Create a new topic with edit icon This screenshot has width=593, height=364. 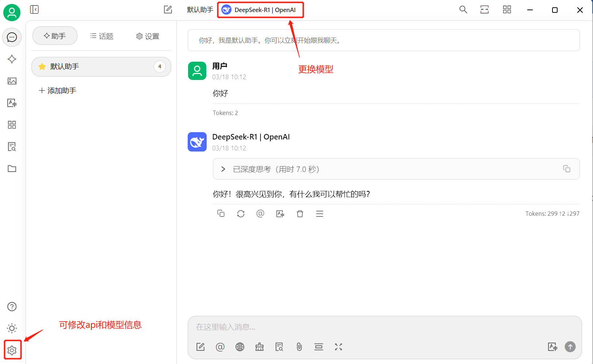tap(168, 9)
